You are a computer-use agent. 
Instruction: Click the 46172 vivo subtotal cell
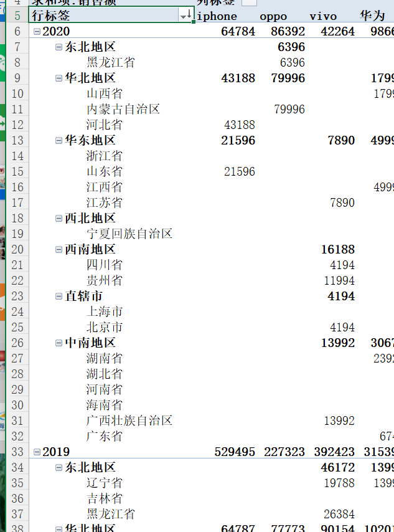pos(338,468)
